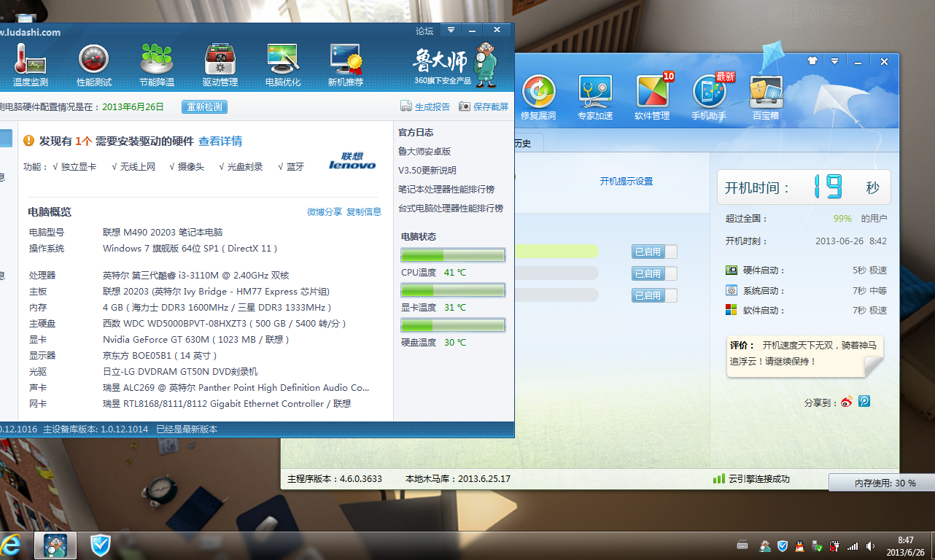
Task: Click 保存截屏 to save a screenshot
Action: pyautogui.click(x=484, y=106)
